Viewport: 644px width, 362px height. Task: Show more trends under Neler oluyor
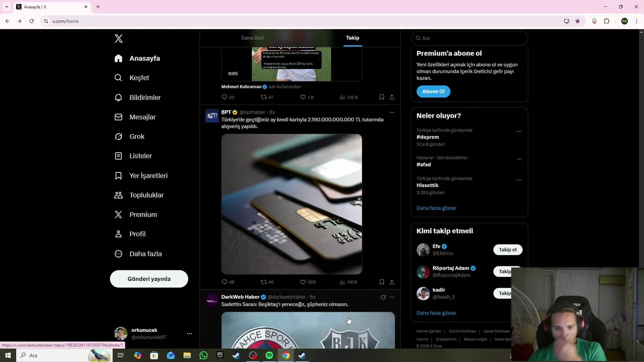[436, 208]
